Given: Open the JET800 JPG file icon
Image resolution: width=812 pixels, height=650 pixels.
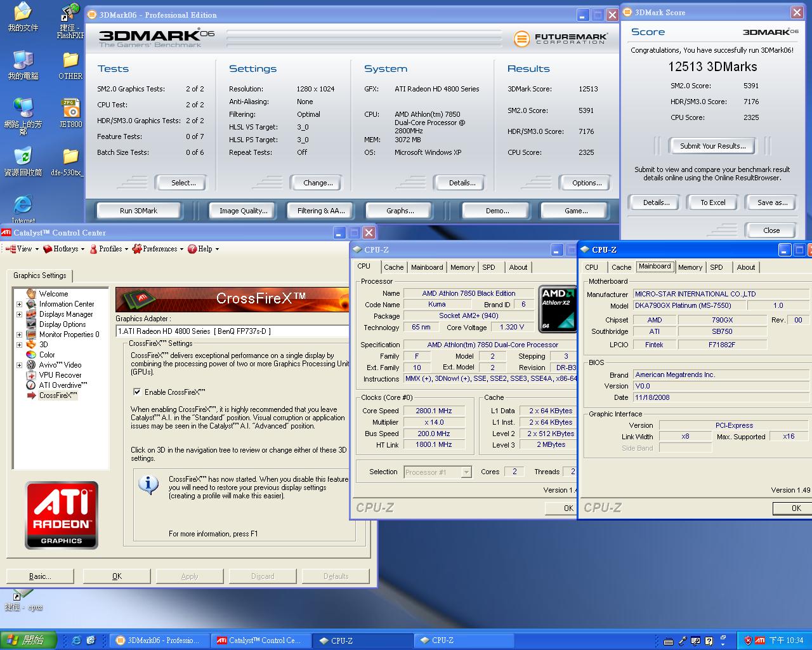Looking at the screenshot, I should (x=70, y=112).
